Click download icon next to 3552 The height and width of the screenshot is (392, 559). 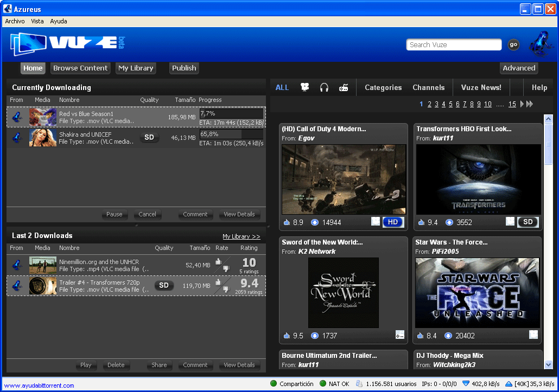pyautogui.click(x=449, y=222)
